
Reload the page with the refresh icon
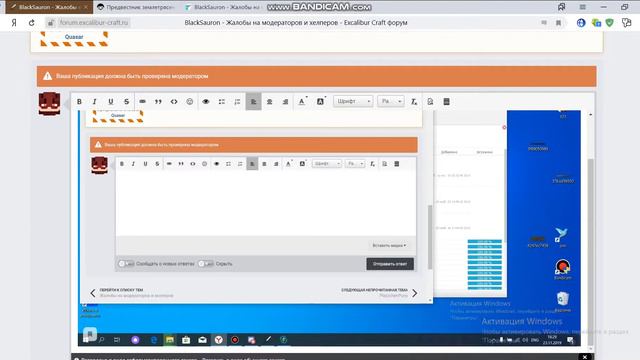tap(31, 23)
